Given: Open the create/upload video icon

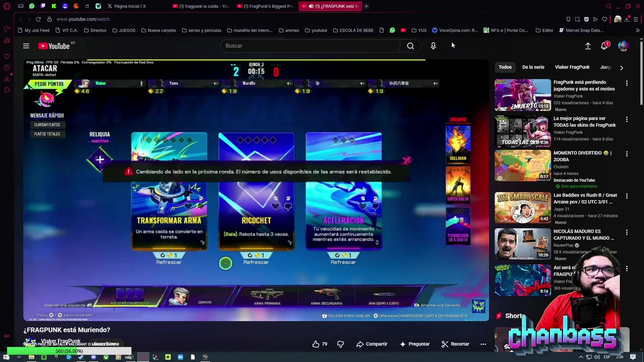Looking at the screenshot, I should pos(588,46).
